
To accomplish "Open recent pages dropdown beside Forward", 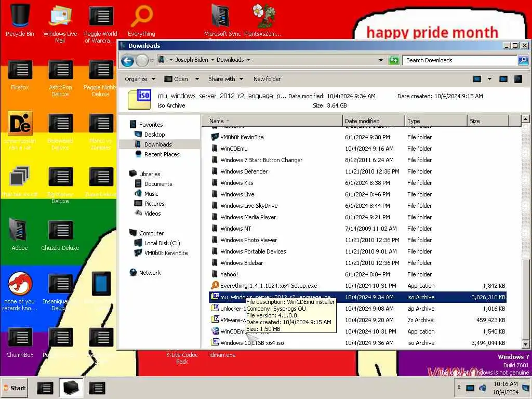I will pyautogui.click(x=152, y=61).
